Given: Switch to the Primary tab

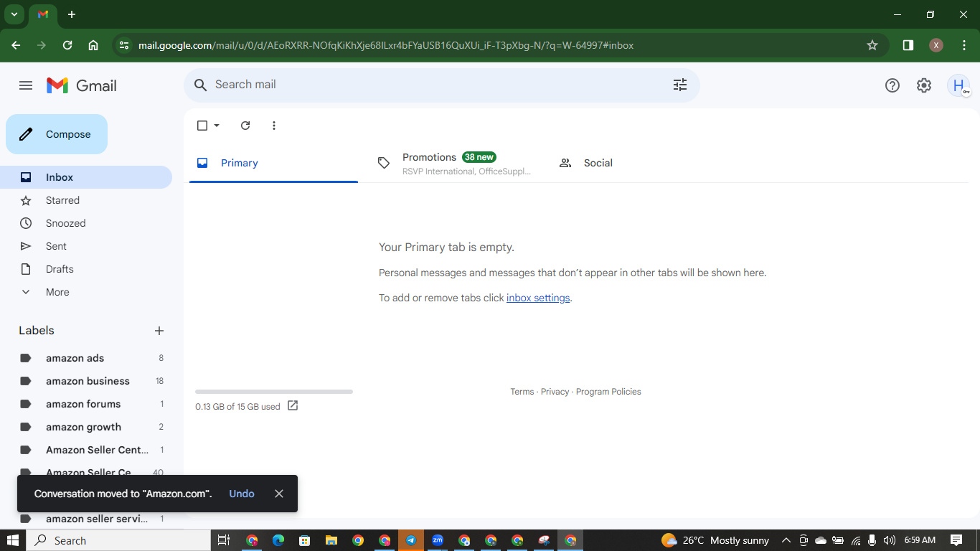Looking at the screenshot, I should 273,163.
